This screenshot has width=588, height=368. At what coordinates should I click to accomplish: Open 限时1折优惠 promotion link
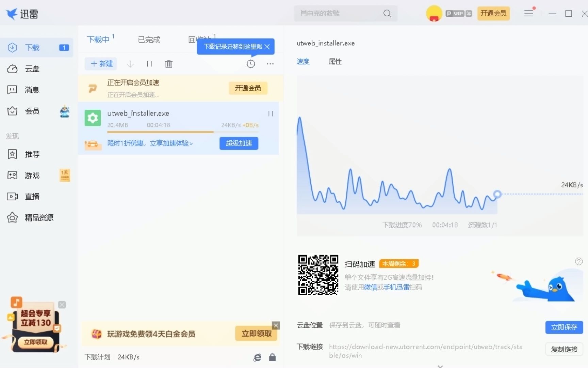coord(150,143)
